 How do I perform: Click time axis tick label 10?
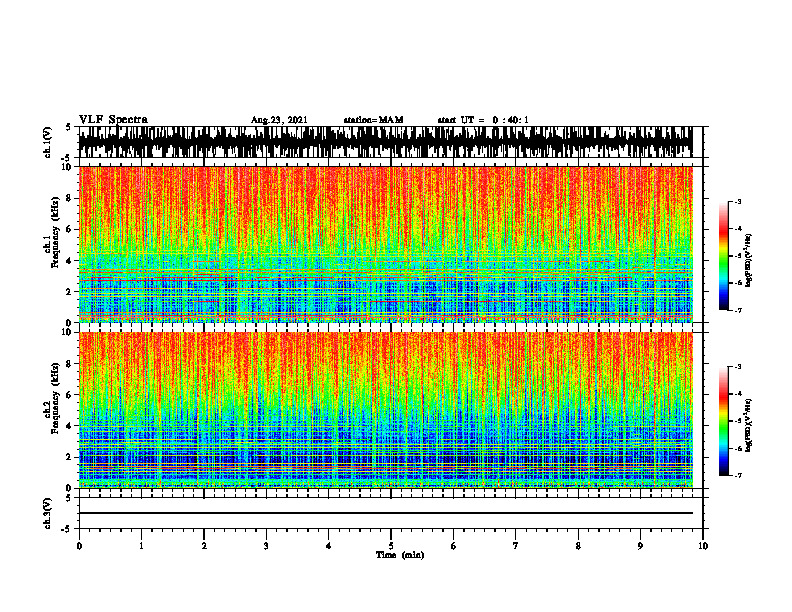[703, 546]
